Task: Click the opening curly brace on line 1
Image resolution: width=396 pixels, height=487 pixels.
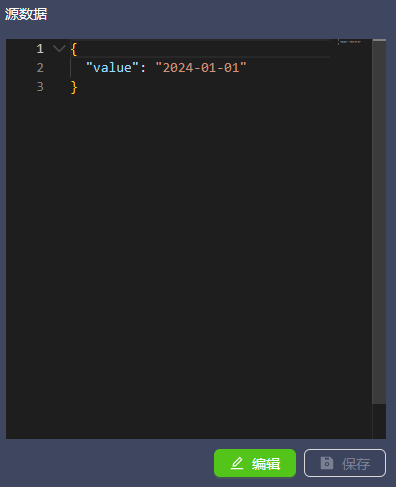Action: point(74,49)
